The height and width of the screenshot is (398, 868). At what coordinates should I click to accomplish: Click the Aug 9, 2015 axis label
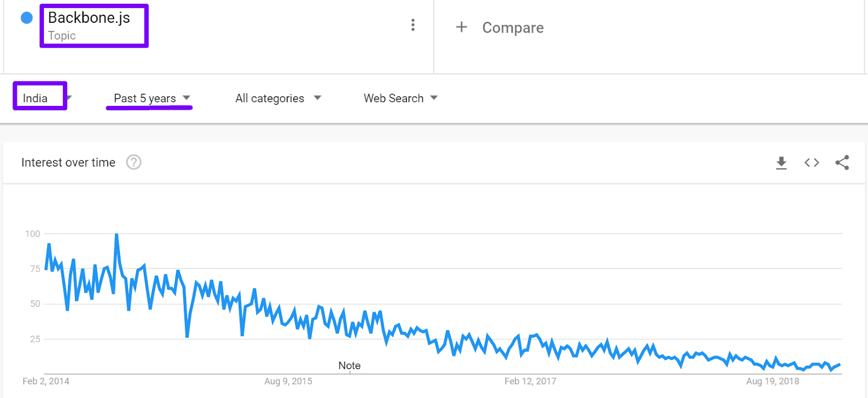click(288, 381)
